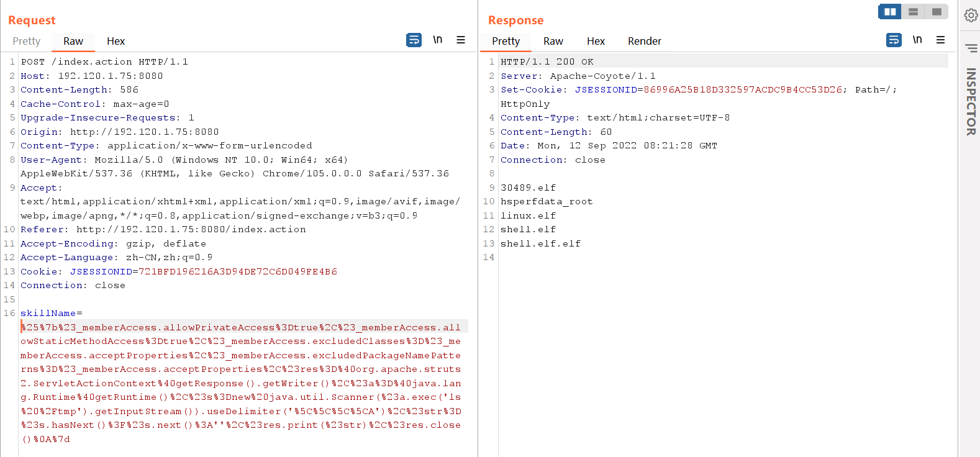Image resolution: width=980 pixels, height=457 pixels.
Task: Click the request Content-Type form-urlencoded line
Action: point(166,146)
